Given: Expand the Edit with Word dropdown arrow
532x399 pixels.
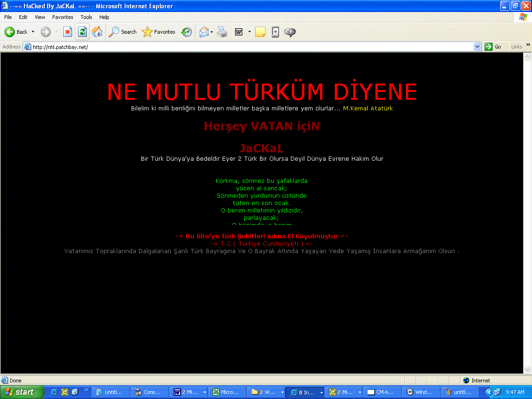Looking at the screenshot, I should pyautogui.click(x=249, y=32).
